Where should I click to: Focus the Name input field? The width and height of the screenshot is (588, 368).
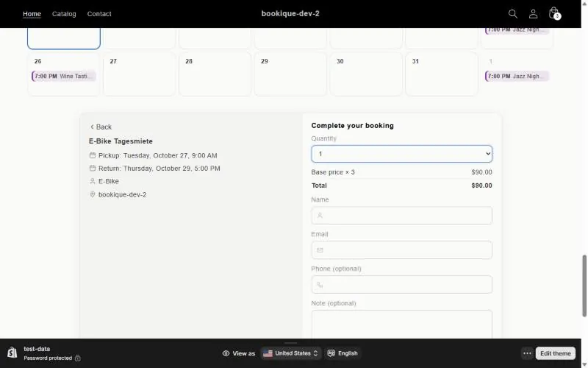point(401,216)
